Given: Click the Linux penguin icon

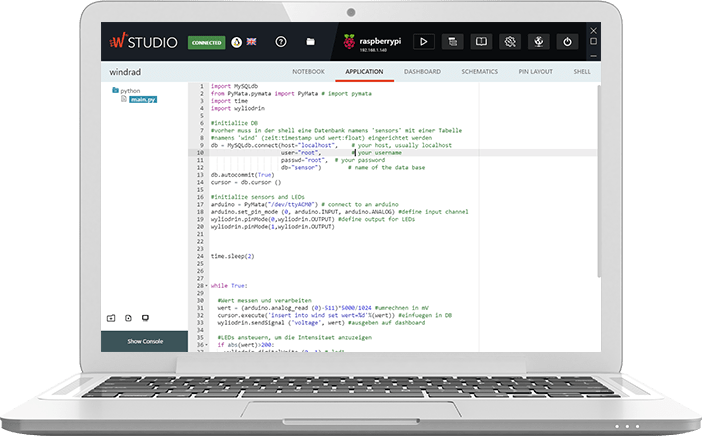Looking at the screenshot, I should tap(236, 42).
